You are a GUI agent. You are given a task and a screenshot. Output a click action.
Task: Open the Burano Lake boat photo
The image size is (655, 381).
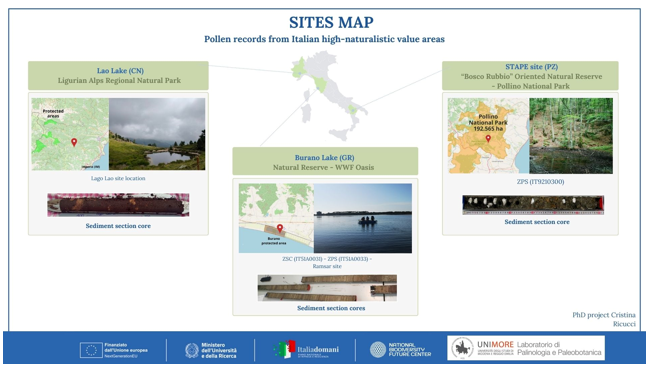[x=363, y=218]
